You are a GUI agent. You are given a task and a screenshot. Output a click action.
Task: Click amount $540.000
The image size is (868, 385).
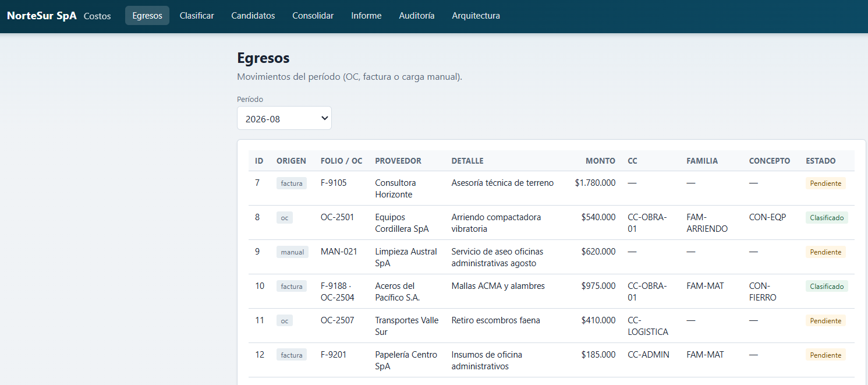click(x=598, y=217)
